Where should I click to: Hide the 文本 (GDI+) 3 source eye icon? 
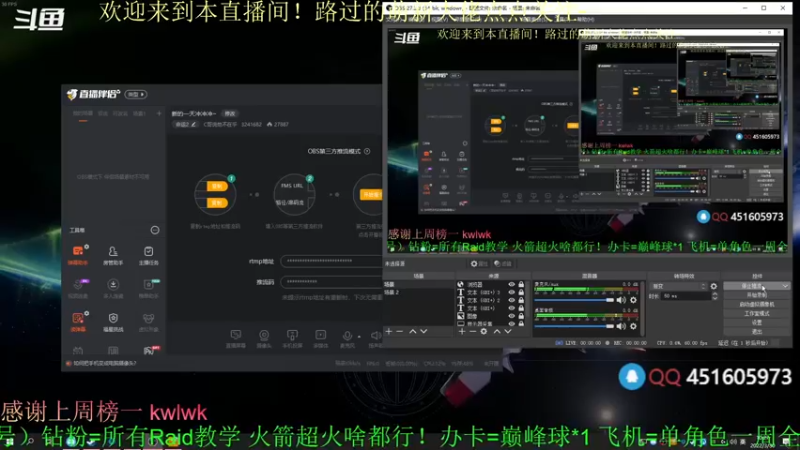click(x=511, y=292)
